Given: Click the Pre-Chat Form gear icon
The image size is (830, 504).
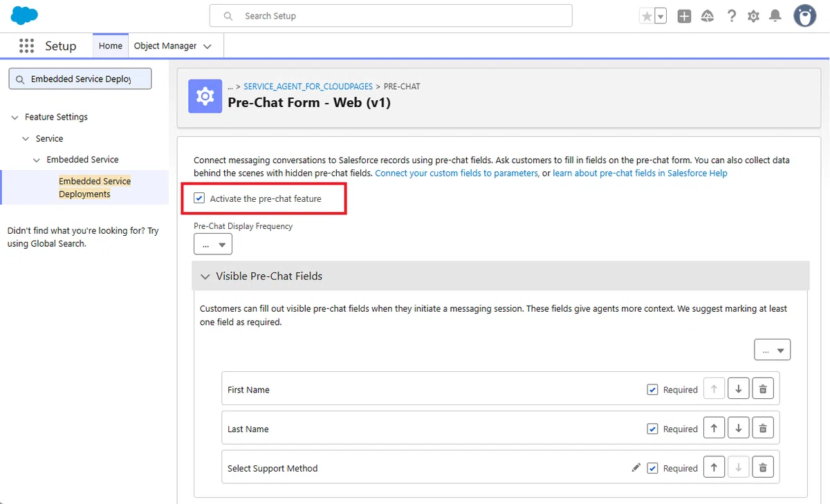Looking at the screenshot, I should (205, 96).
